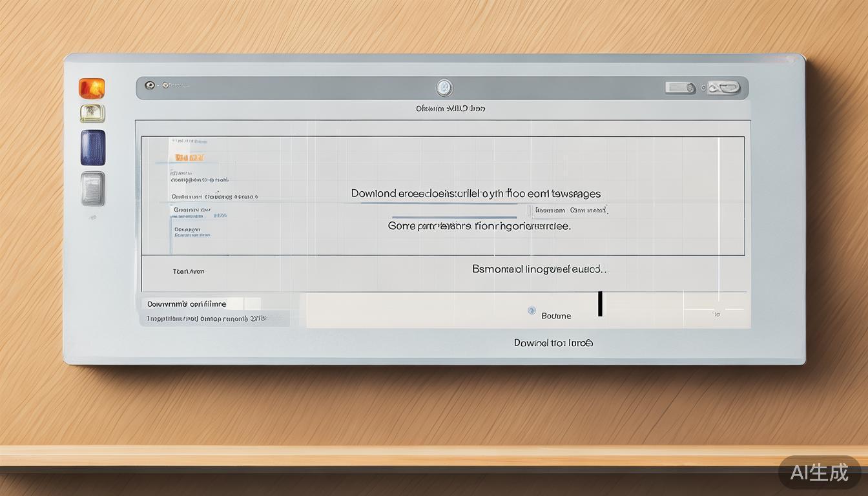Select the blue radio button beside Bodume

click(532, 311)
